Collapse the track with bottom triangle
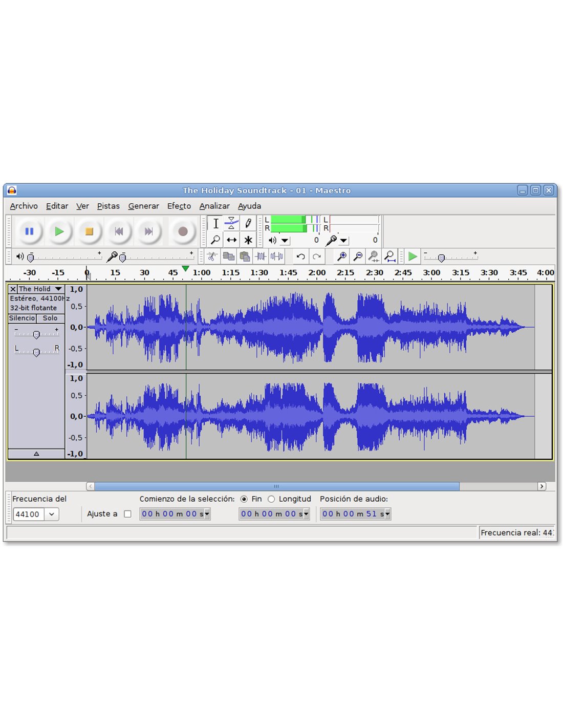 (x=36, y=454)
